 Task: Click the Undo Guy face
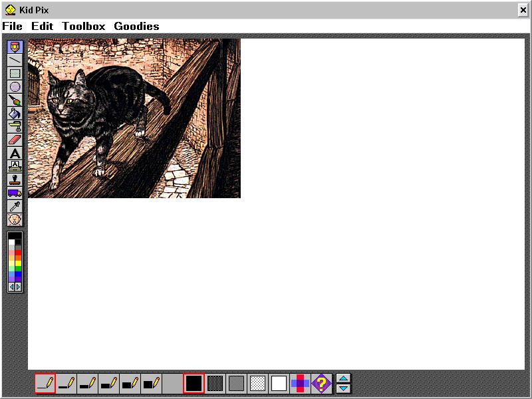coord(15,219)
